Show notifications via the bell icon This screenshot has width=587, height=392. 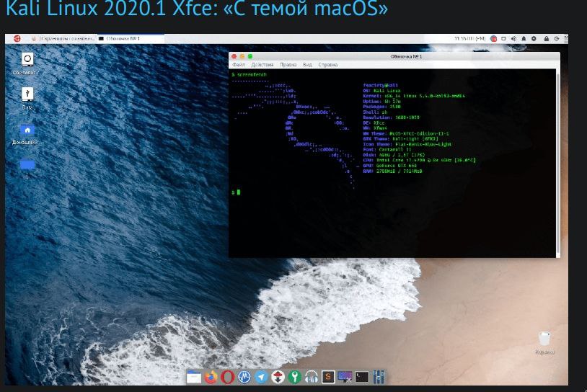[524, 38]
